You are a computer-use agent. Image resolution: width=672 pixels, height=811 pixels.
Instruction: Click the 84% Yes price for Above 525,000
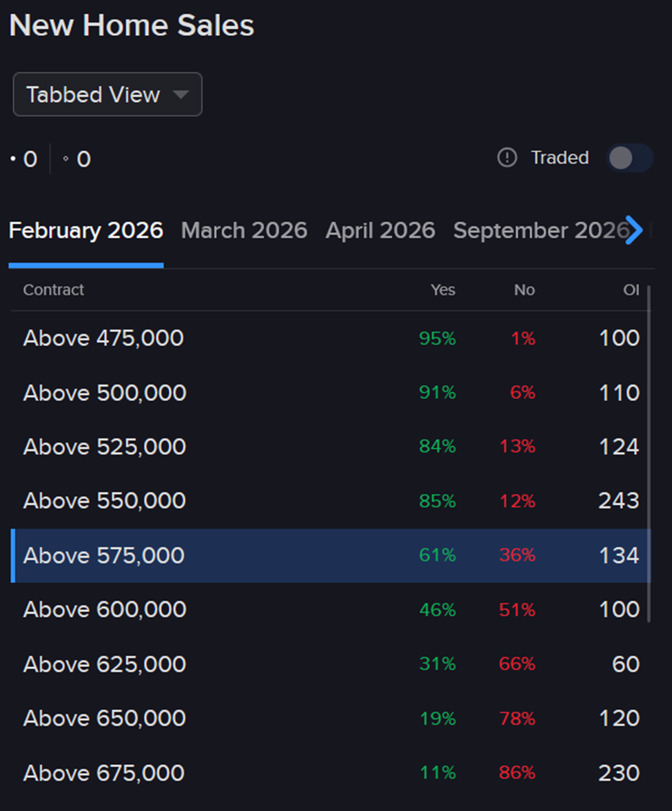point(437,446)
